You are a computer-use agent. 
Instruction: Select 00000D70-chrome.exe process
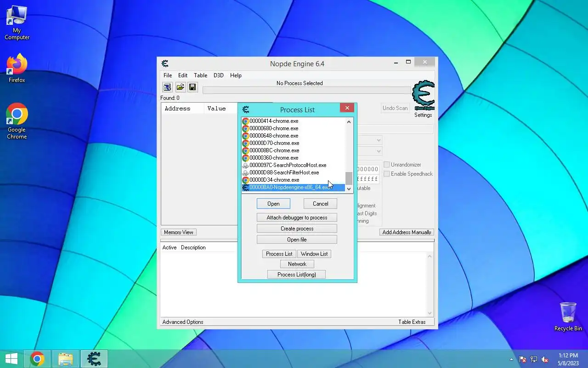[x=293, y=143]
